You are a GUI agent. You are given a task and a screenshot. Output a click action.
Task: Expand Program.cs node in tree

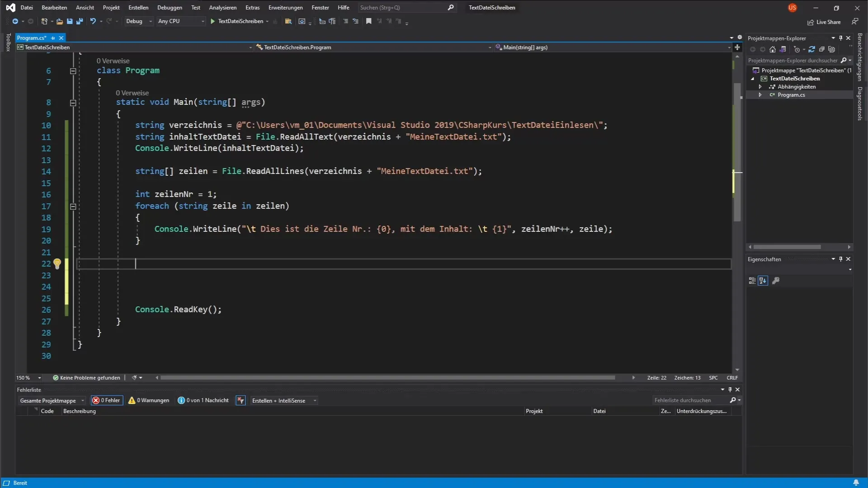(x=760, y=95)
